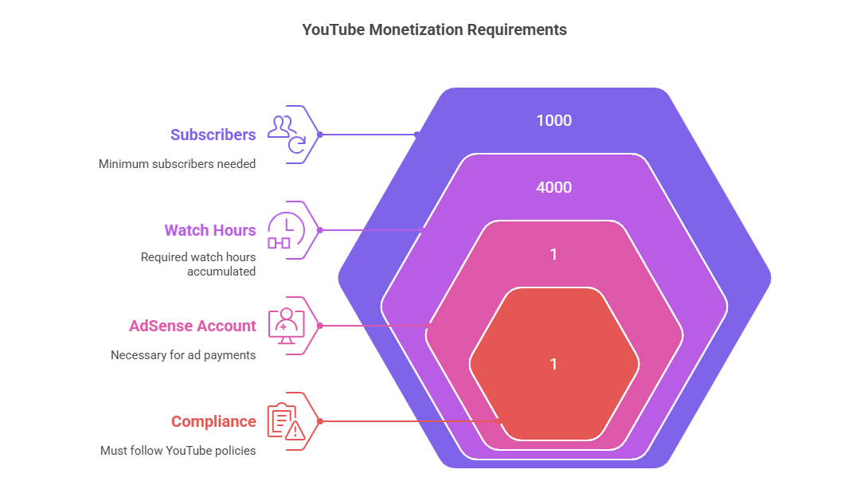Select text 'Required watch hours accumulated'
868x489 pixels.
198,264
